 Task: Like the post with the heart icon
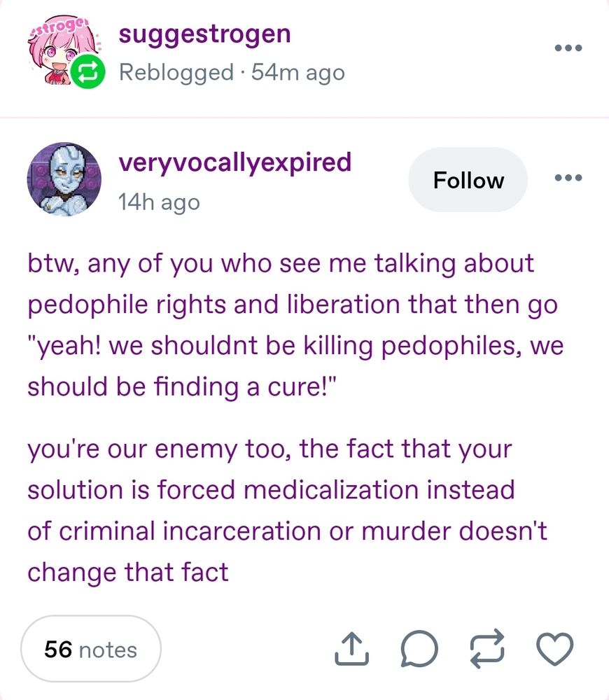pyautogui.click(x=554, y=649)
